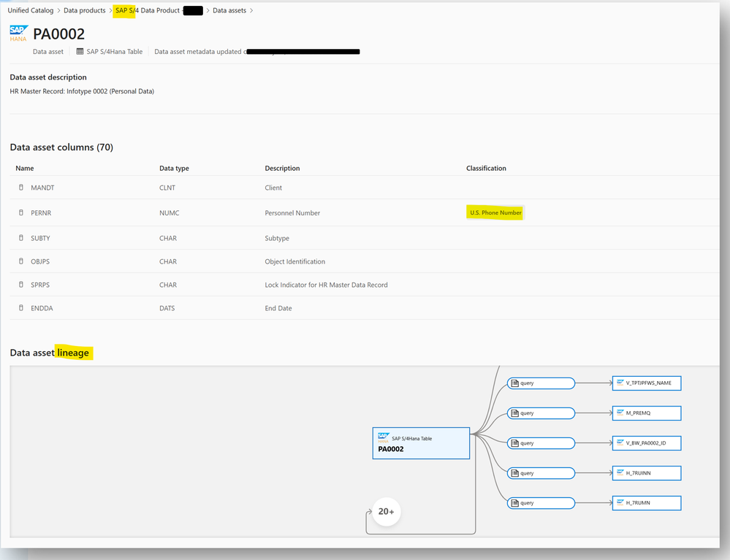Click the table icon next to SAP S/4Hana Table

(x=80, y=52)
